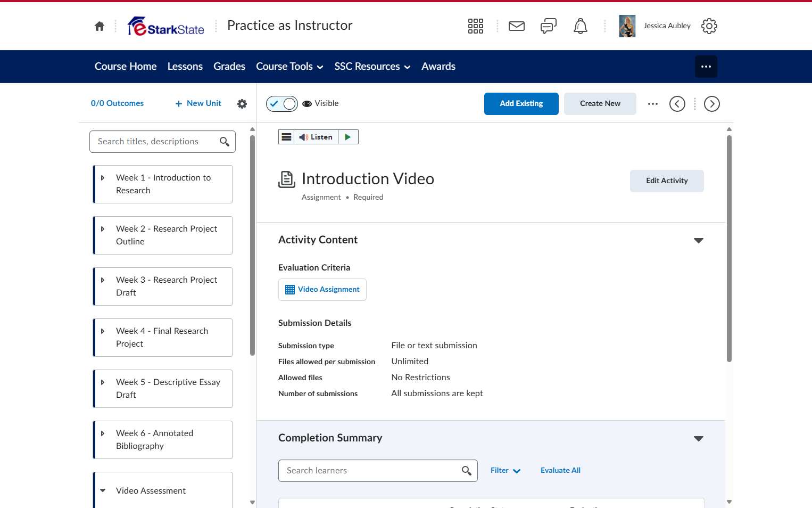Go to the previous activity arrow
Viewport: 812px width, 508px height.
[x=677, y=104]
